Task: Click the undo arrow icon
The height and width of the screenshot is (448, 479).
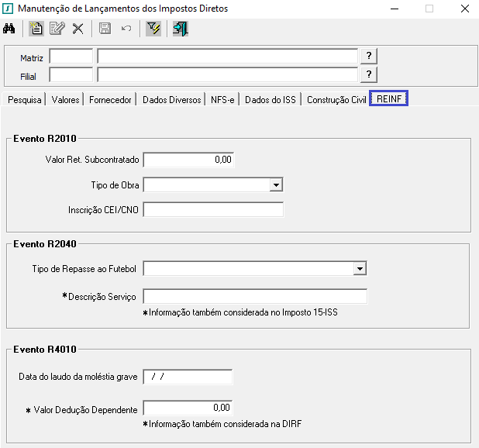Action: click(126, 29)
